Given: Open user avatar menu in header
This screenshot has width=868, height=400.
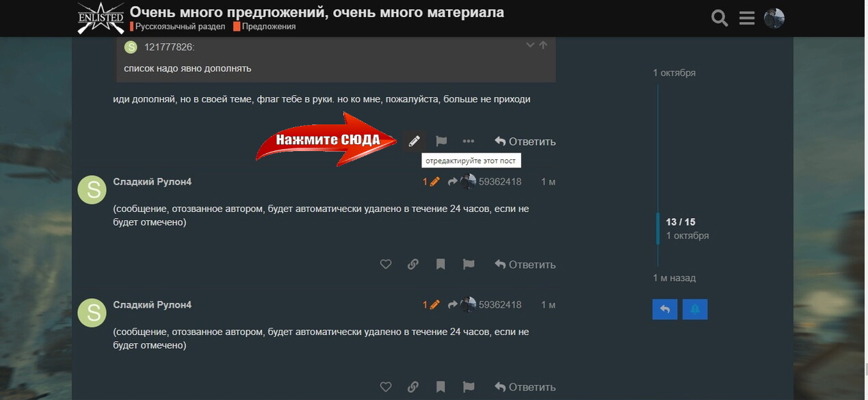Looking at the screenshot, I should click(774, 18).
